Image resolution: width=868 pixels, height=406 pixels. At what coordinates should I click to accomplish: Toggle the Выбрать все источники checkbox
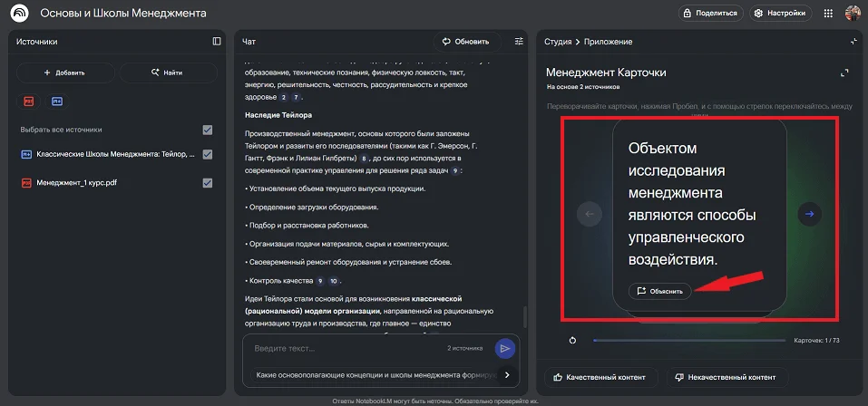[x=208, y=130]
